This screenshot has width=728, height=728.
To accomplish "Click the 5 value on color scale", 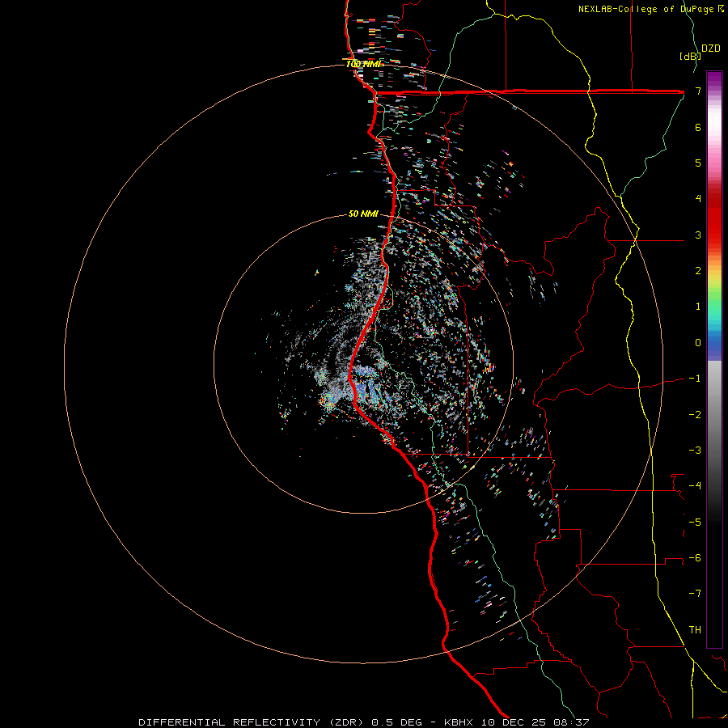I will 698,163.
